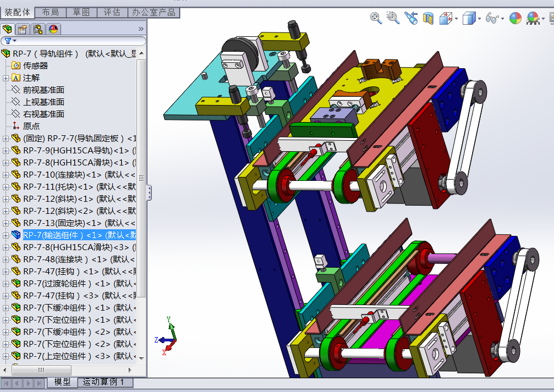Viewport: 554px width, 392px height.
Task: Expand the RP-7(上定位组件)<3> node
Action: (x=6, y=356)
